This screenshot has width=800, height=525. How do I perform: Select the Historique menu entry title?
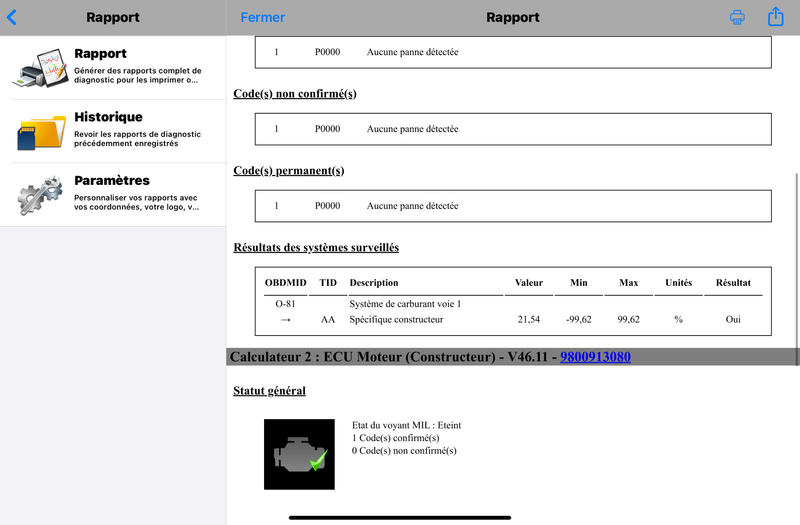pyautogui.click(x=108, y=117)
